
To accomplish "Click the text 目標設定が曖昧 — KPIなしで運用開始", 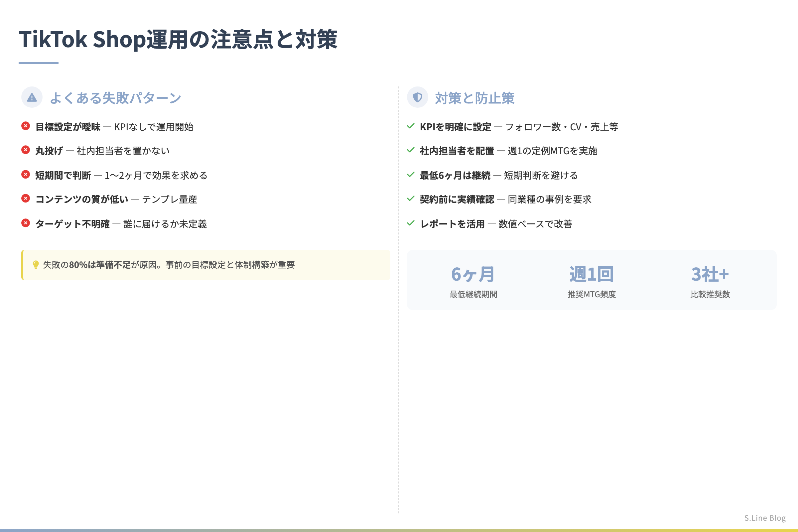I will click(x=114, y=127).
